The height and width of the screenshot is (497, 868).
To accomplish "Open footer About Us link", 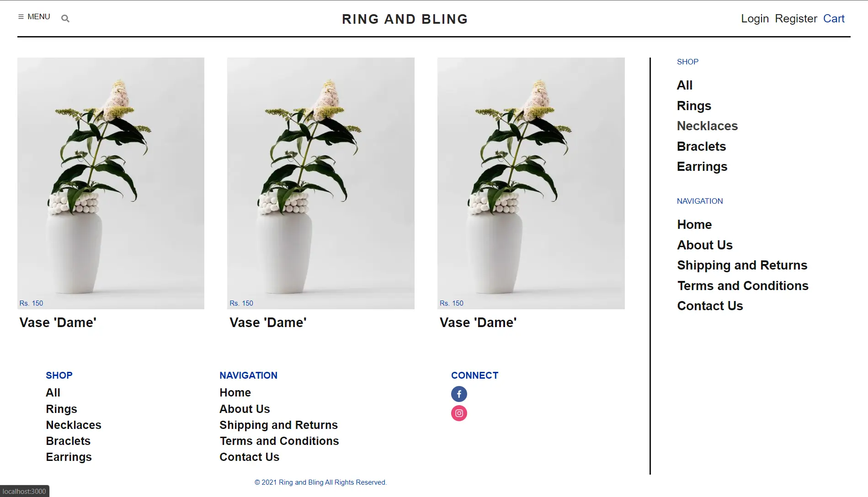I will 245,409.
